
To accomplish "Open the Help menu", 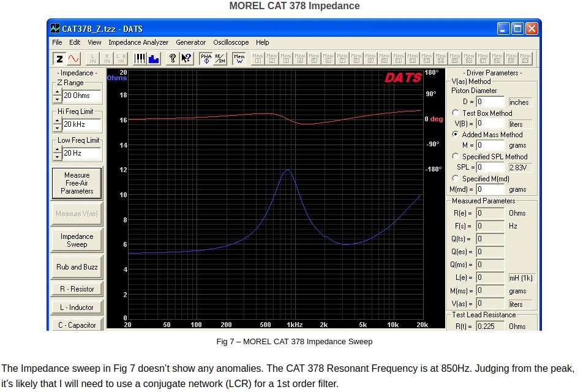I will click(x=262, y=42).
